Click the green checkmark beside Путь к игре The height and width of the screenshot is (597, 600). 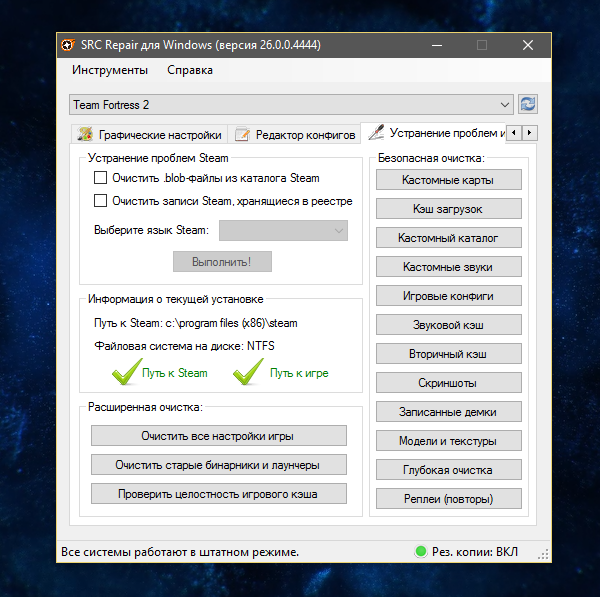248,371
